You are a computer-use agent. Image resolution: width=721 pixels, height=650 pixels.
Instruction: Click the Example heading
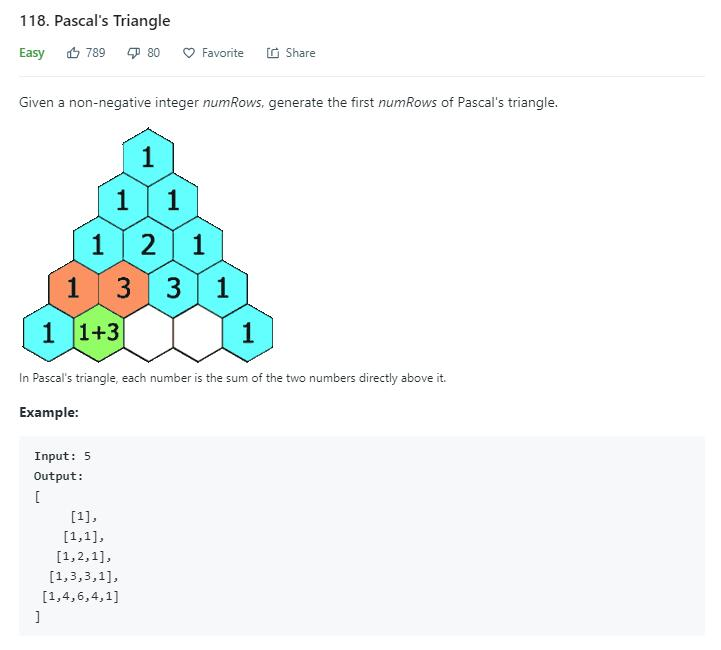tap(49, 412)
